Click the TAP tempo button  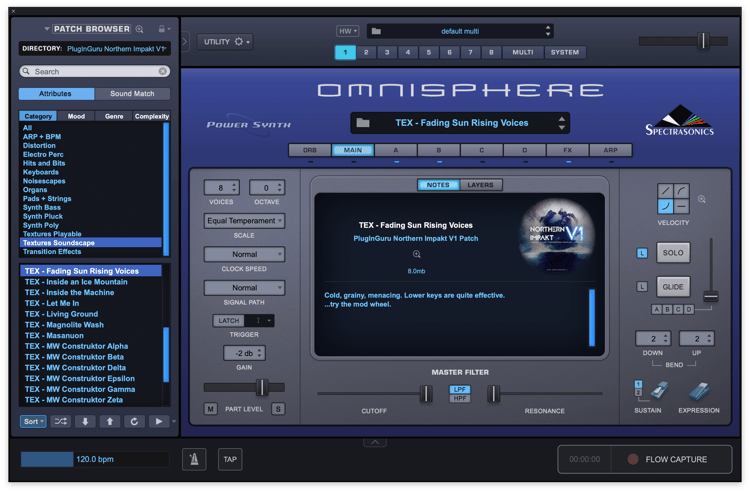click(230, 459)
